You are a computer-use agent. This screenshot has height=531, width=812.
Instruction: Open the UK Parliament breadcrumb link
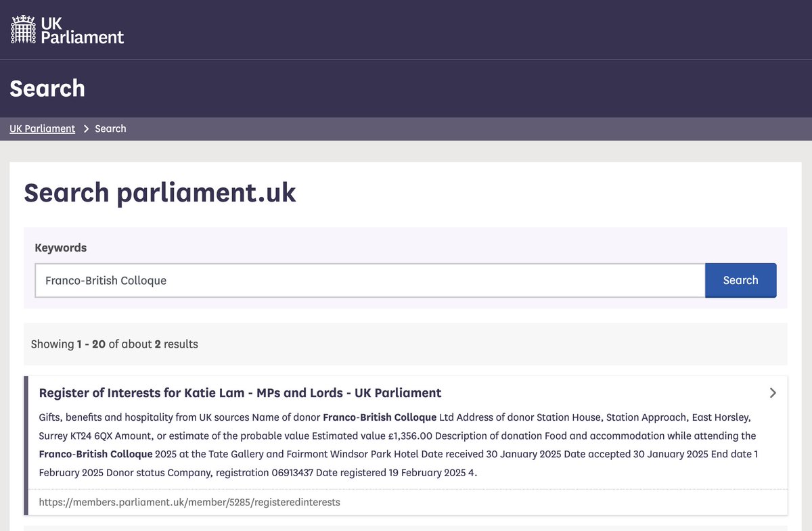pos(42,129)
